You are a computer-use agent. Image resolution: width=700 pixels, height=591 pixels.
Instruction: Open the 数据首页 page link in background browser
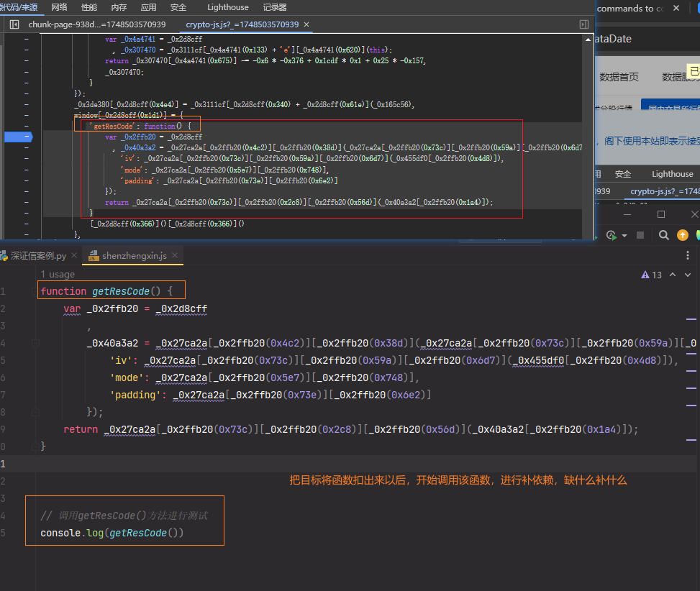(x=619, y=77)
